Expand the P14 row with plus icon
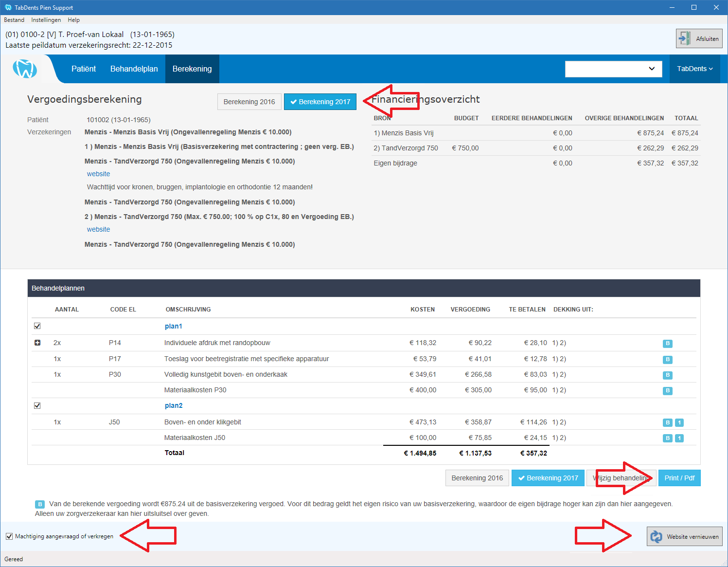Image resolution: width=728 pixels, height=567 pixels. 37,343
